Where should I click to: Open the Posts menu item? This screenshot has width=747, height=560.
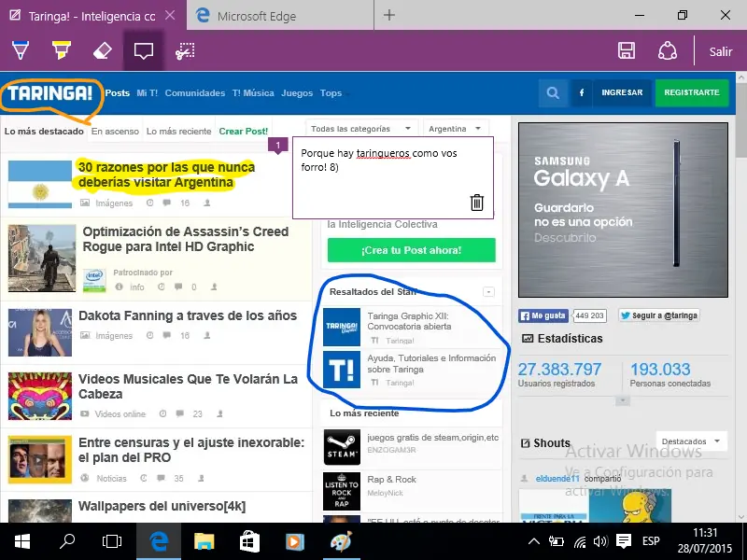point(118,92)
